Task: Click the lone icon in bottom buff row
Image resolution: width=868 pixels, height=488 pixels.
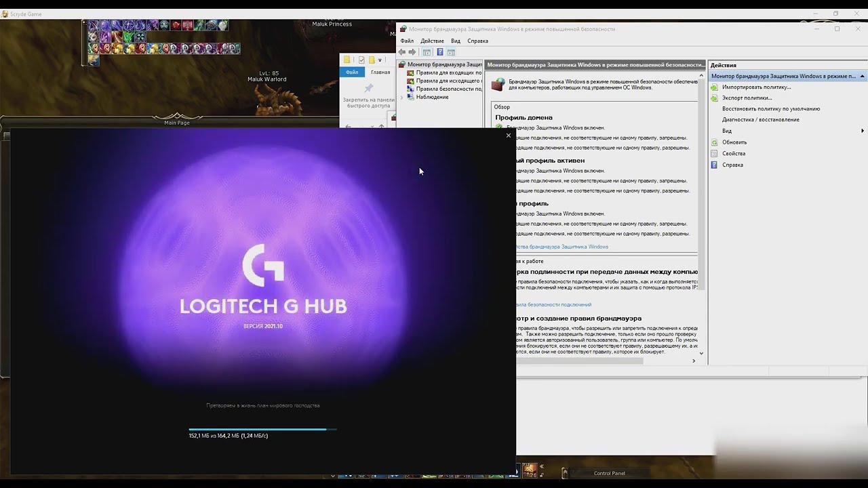Action: 94,60
